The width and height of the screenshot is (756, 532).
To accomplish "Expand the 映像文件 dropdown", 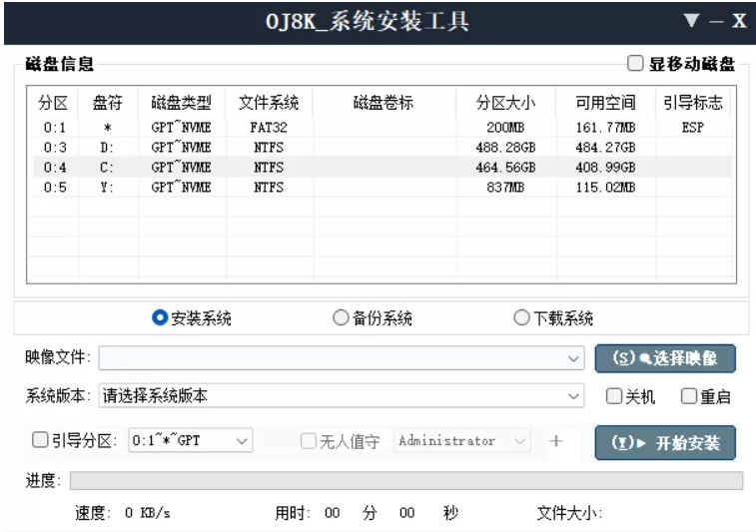I will tap(573, 358).
